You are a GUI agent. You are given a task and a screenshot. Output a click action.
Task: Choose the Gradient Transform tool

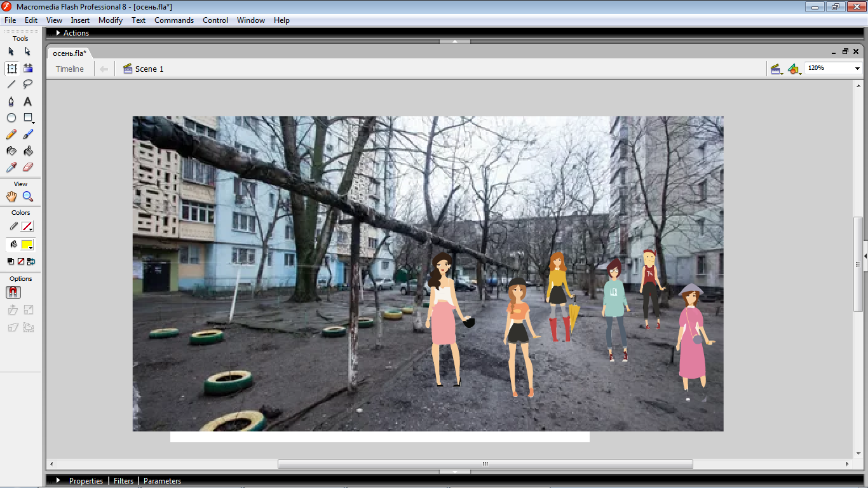[28, 68]
